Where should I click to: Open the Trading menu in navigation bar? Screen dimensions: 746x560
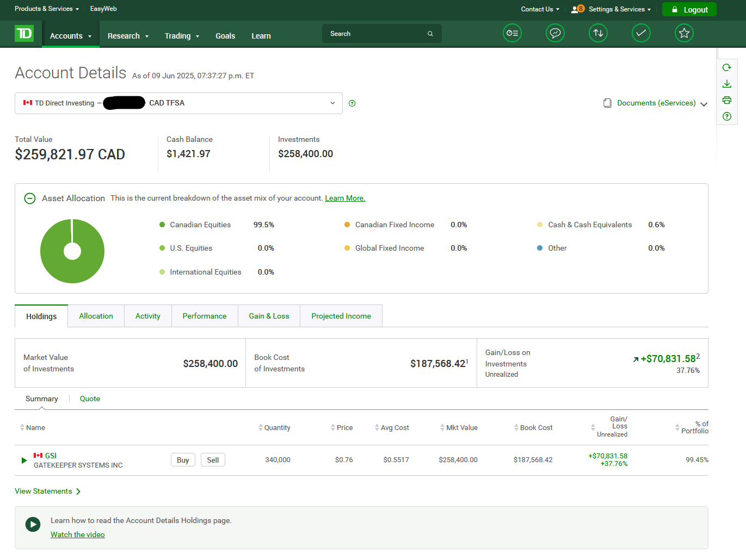[x=182, y=36]
